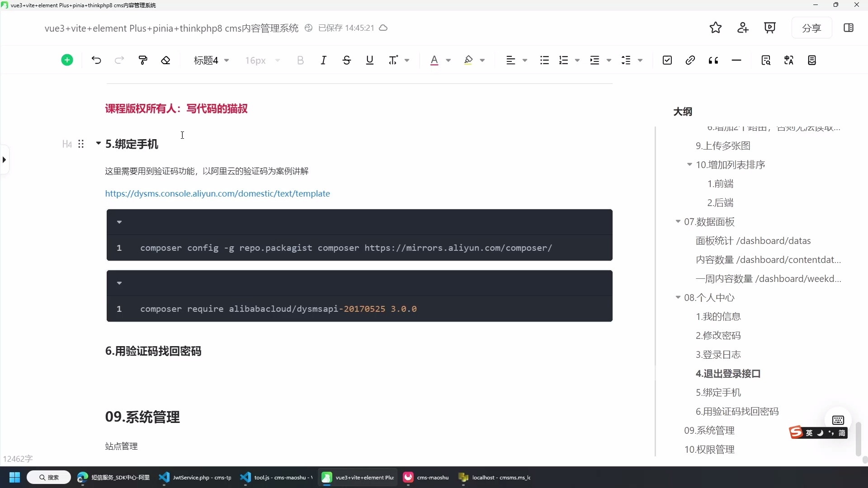The image size is (868, 488).
Task: Insert a hyperlink
Action: click(690, 60)
